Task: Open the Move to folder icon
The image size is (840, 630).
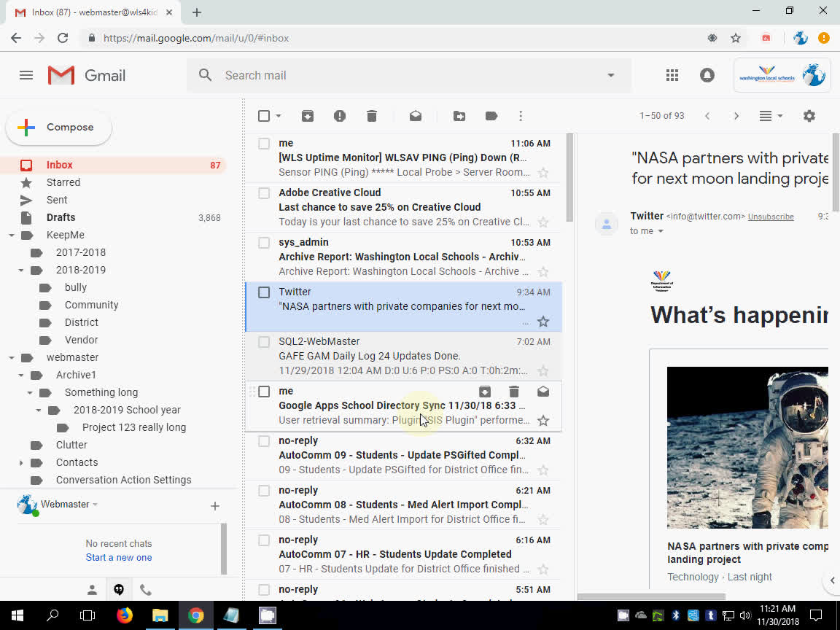Action: (459, 115)
